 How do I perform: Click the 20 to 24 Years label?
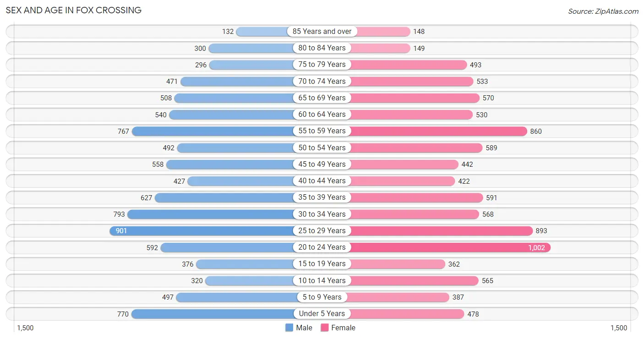pos(322,247)
